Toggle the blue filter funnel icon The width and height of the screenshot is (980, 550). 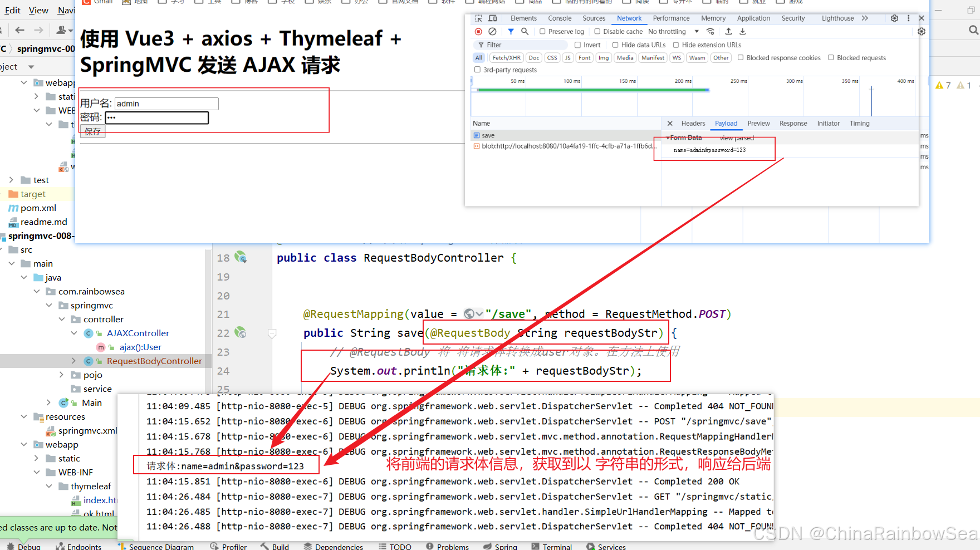pos(511,32)
